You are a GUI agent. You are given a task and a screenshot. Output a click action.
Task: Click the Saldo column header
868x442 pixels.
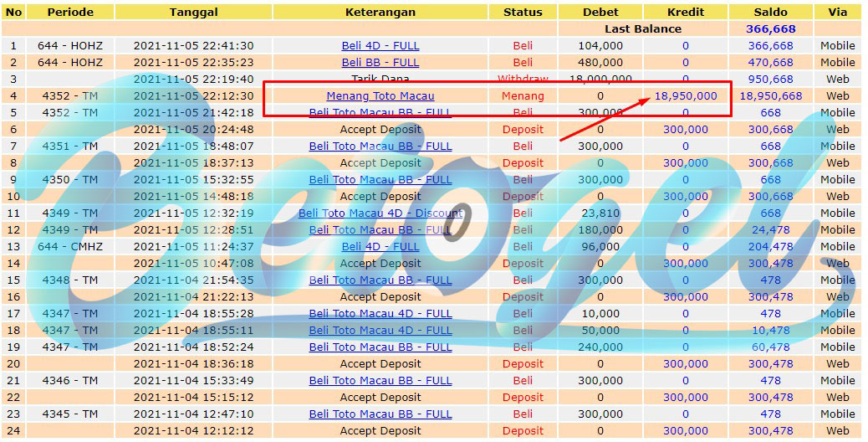point(770,13)
